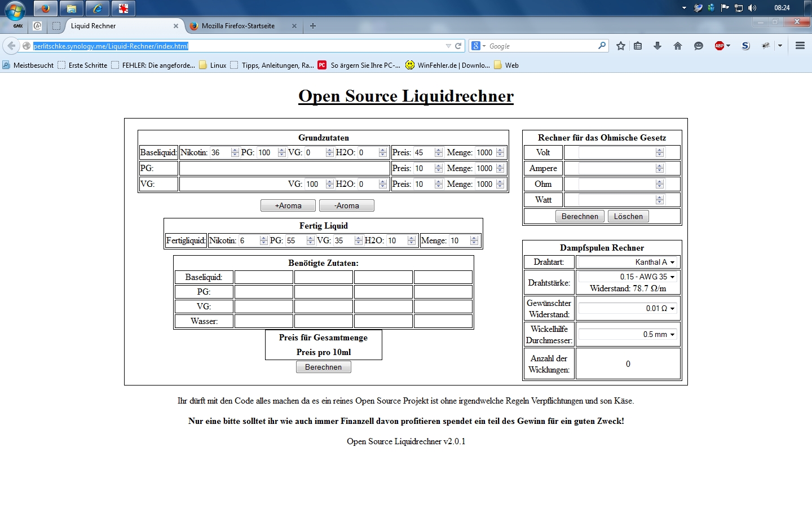812x508 pixels.
Task: Click the bookmark star icon
Action: pyautogui.click(x=621, y=46)
